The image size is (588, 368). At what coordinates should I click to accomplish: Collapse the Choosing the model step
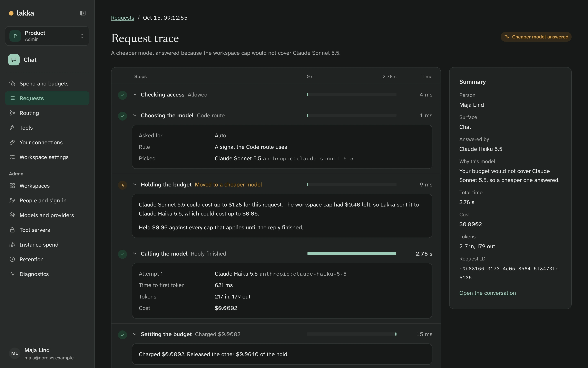point(135,115)
